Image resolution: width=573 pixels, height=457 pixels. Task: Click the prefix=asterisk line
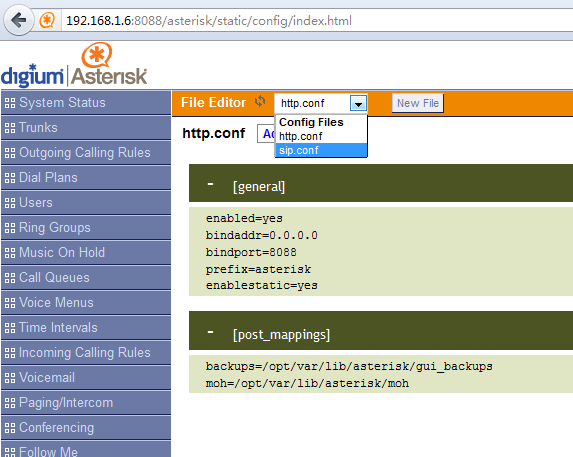coord(258,269)
